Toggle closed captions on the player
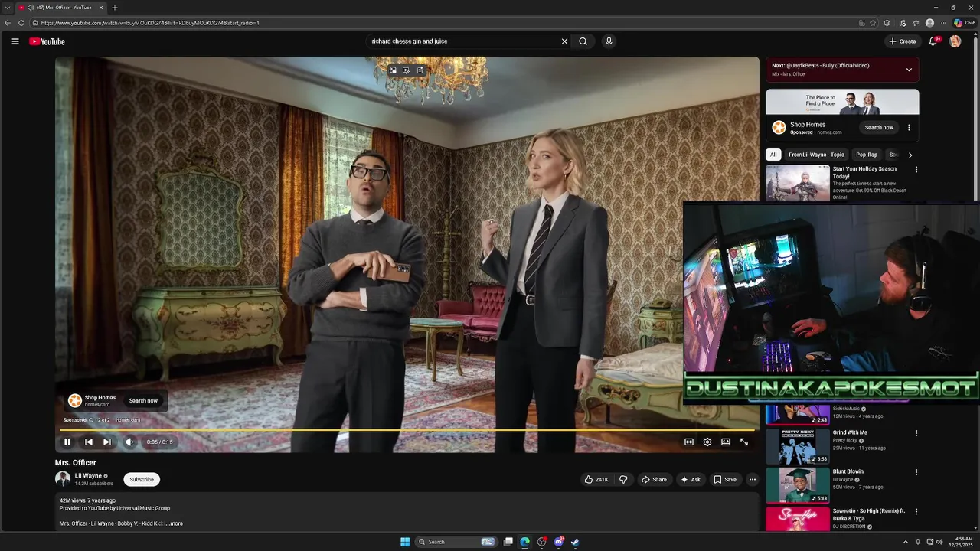This screenshot has height=551, width=980. pyautogui.click(x=688, y=442)
